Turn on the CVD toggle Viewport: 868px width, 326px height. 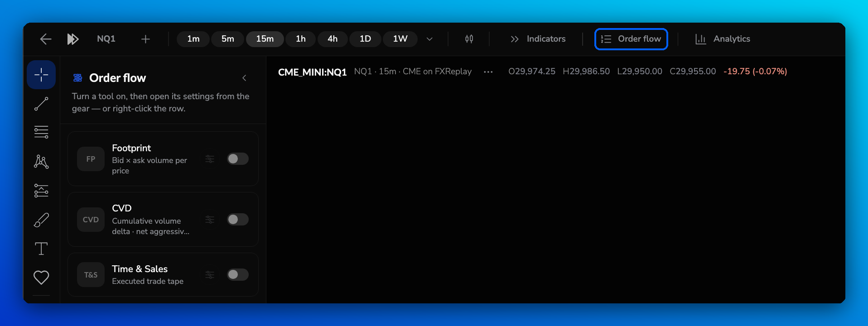coord(238,220)
